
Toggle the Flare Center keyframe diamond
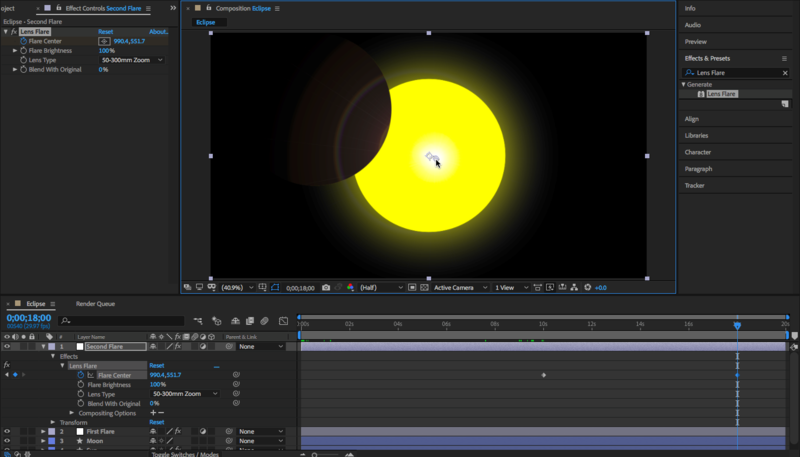[14, 375]
